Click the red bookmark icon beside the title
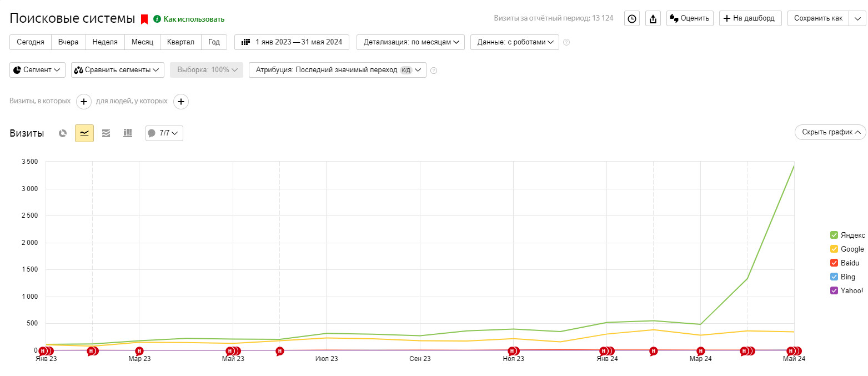Screen dimensions: 868x376 click(x=144, y=19)
